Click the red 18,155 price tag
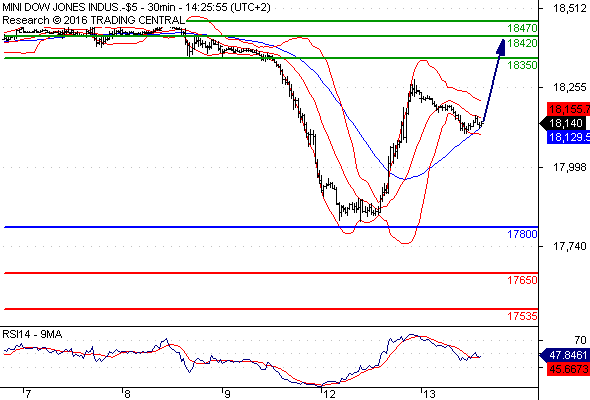590x400 pixels. [569, 109]
